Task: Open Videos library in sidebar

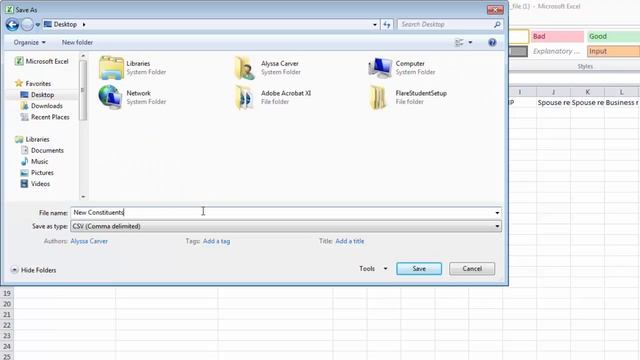Action: (36, 184)
